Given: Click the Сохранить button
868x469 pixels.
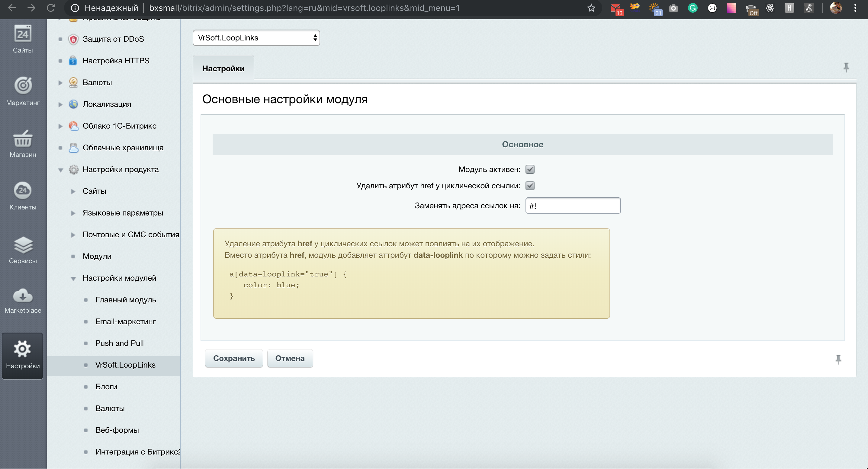Looking at the screenshot, I should [233, 358].
